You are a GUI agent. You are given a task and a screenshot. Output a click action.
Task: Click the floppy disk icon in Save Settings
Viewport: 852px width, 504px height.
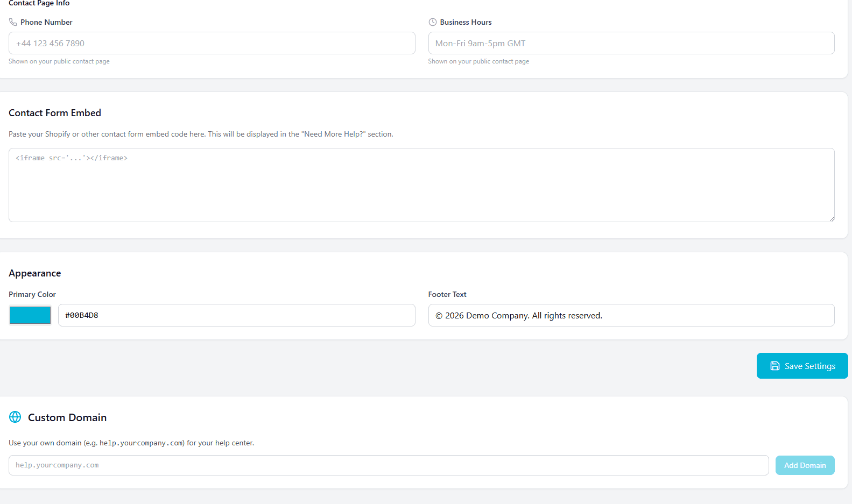[x=774, y=366]
